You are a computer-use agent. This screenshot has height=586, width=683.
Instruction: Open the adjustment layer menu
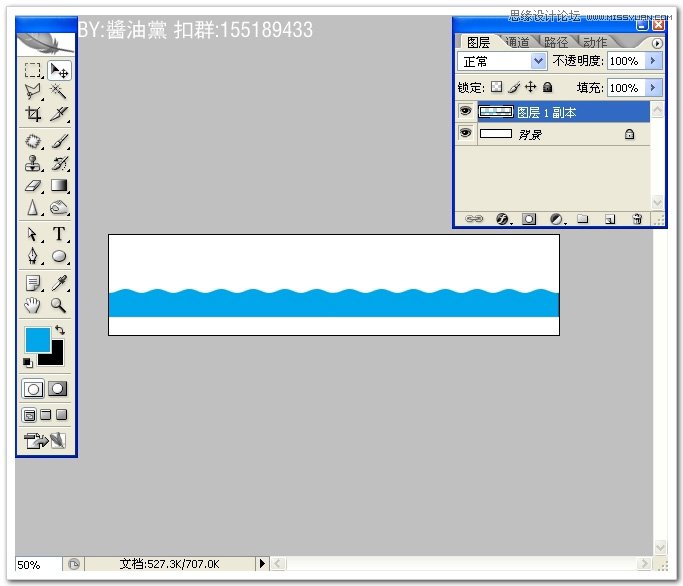557,219
